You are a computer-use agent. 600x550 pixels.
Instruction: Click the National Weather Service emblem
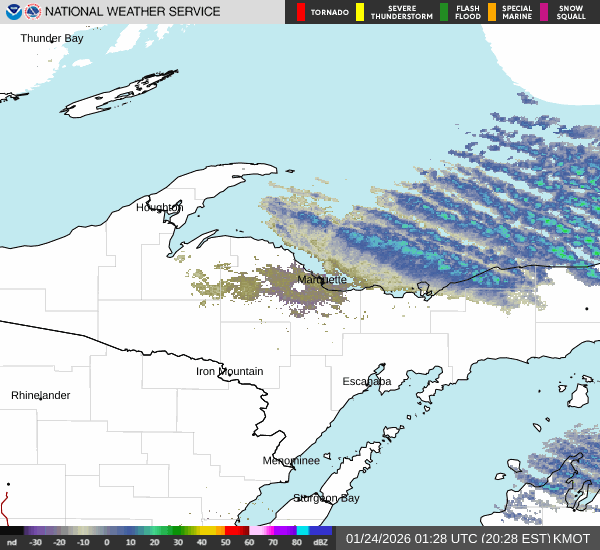pyautogui.click(x=33, y=12)
